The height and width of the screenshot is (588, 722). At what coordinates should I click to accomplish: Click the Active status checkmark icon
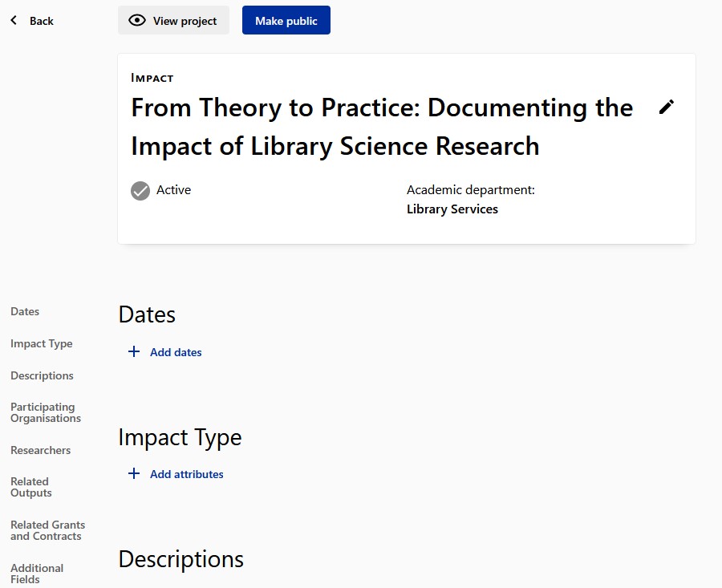click(x=140, y=191)
